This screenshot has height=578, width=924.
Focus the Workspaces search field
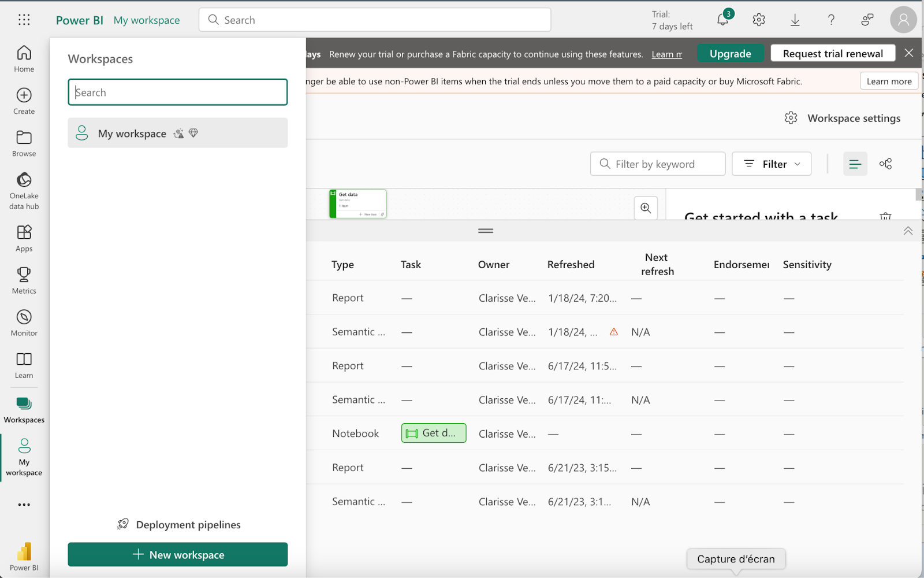point(178,92)
